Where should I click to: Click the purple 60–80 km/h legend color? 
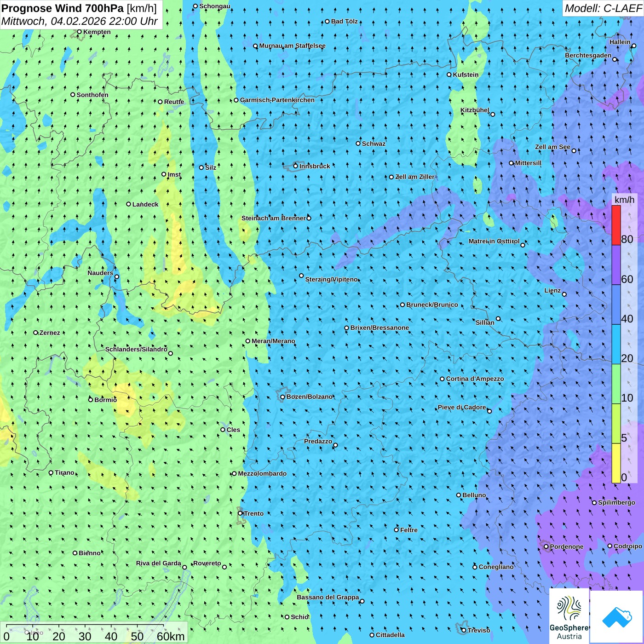(x=616, y=265)
